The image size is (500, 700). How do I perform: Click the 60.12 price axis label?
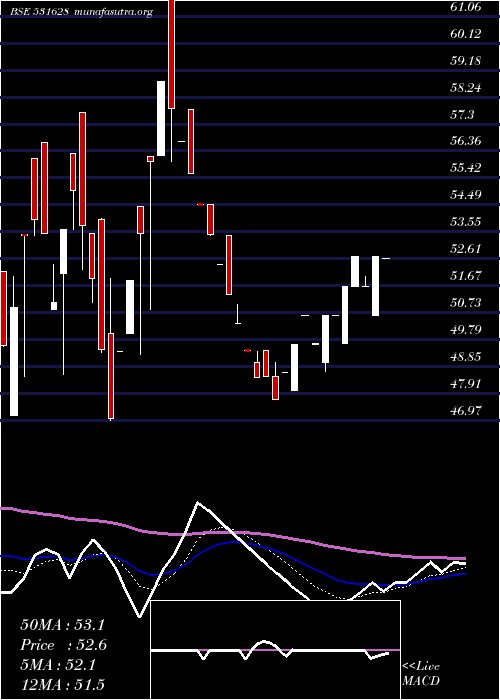point(466,33)
